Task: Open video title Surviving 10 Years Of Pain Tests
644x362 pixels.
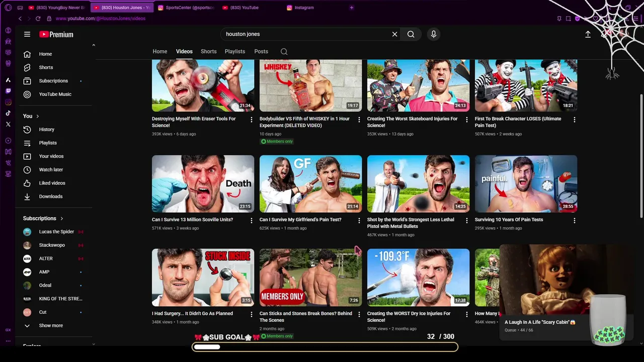Action: pos(509,220)
